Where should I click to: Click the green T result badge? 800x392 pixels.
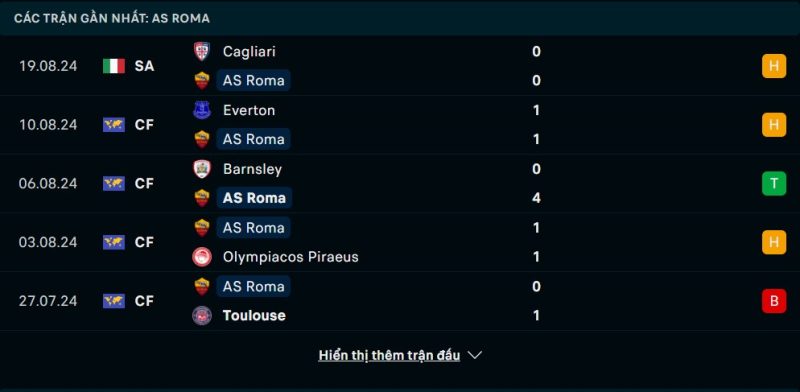click(x=774, y=184)
